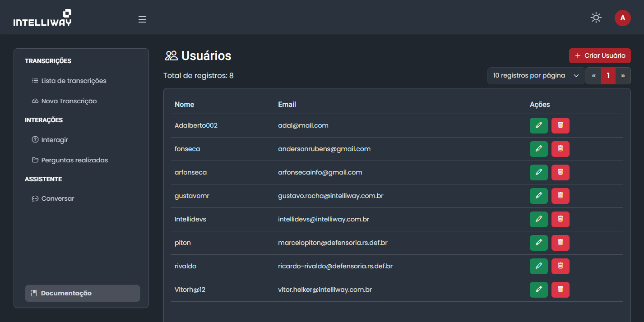The image size is (644, 322).
Task: Click trash icon for Intellidevs user
Action: (560, 219)
